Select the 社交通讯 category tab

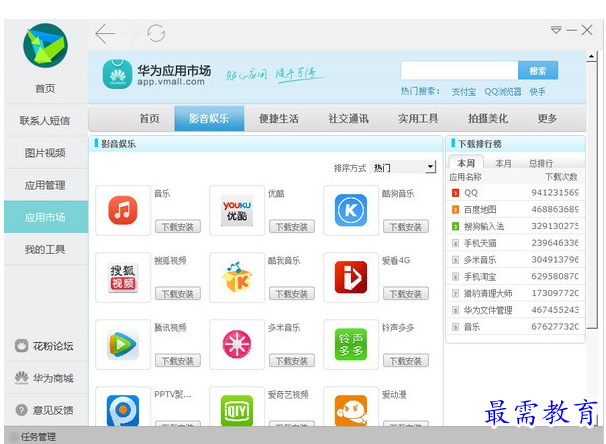click(348, 119)
